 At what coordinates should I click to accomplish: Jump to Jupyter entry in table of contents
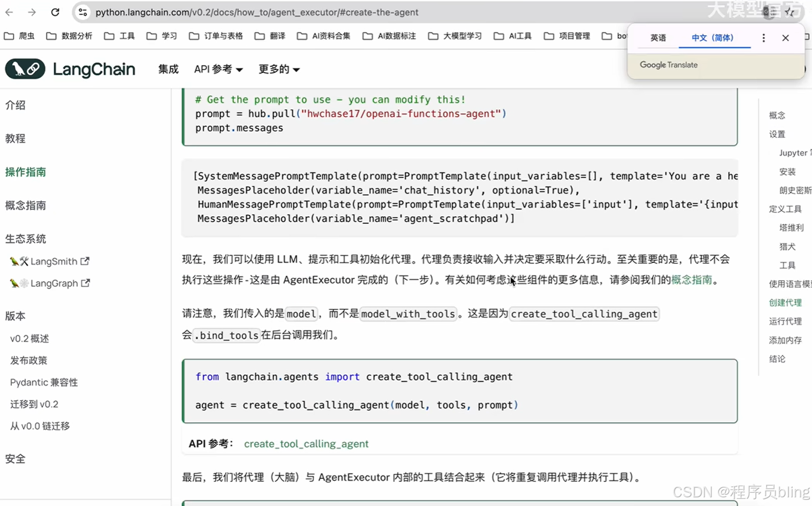click(x=795, y=153)
